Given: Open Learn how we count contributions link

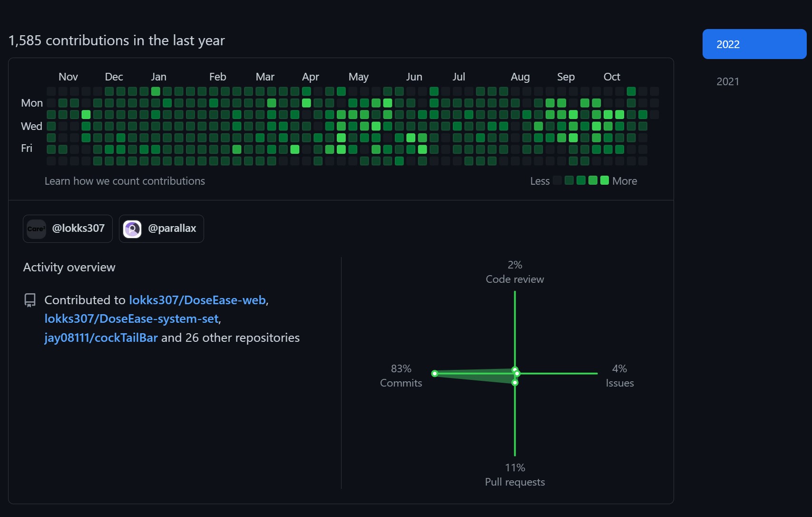Looking at the screenshot, I should (125, 181).
